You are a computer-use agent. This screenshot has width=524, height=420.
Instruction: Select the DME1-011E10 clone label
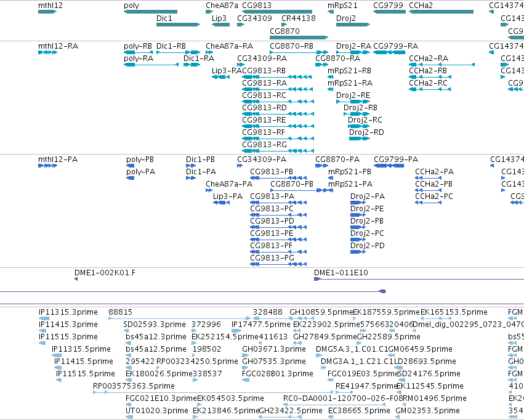tap(341, 273)
